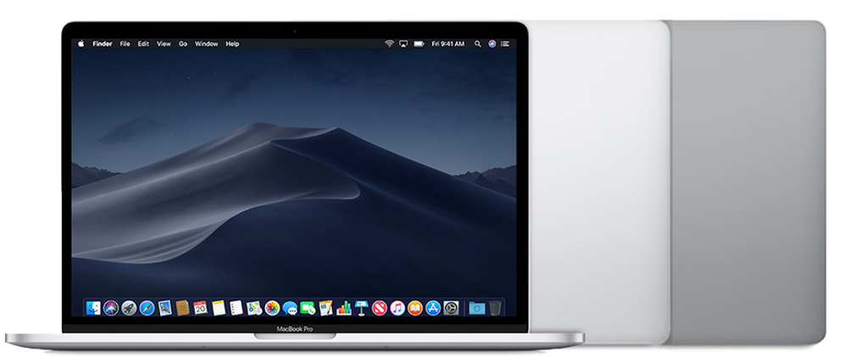Open Safari compass icon in Dock
Image resolution: width=868 pixels, height=356 pixels.
(147, 308)
